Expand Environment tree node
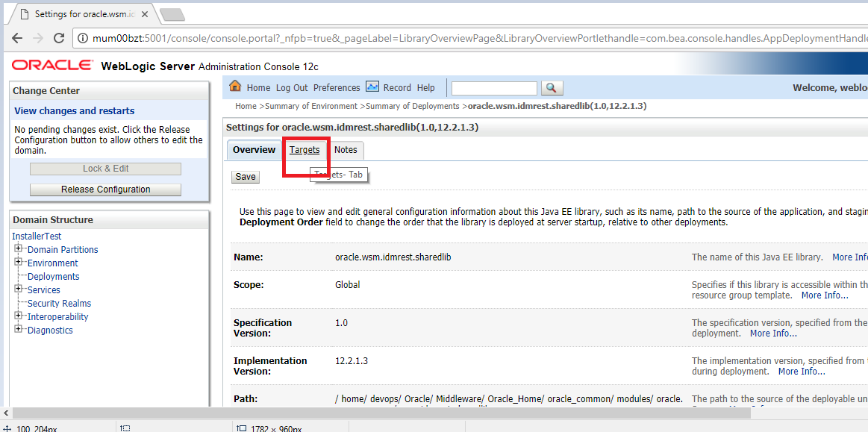This screenshot has width=868, height=432. click(18, 262)
